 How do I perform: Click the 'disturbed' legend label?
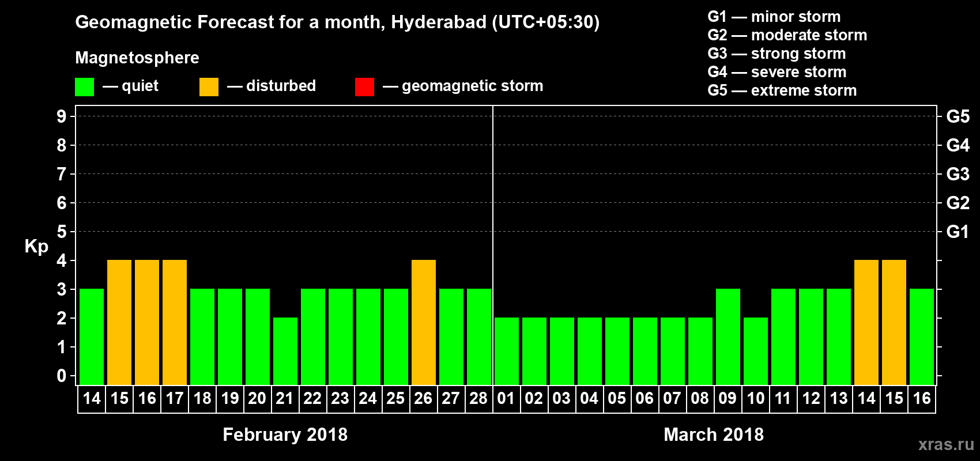281,86
